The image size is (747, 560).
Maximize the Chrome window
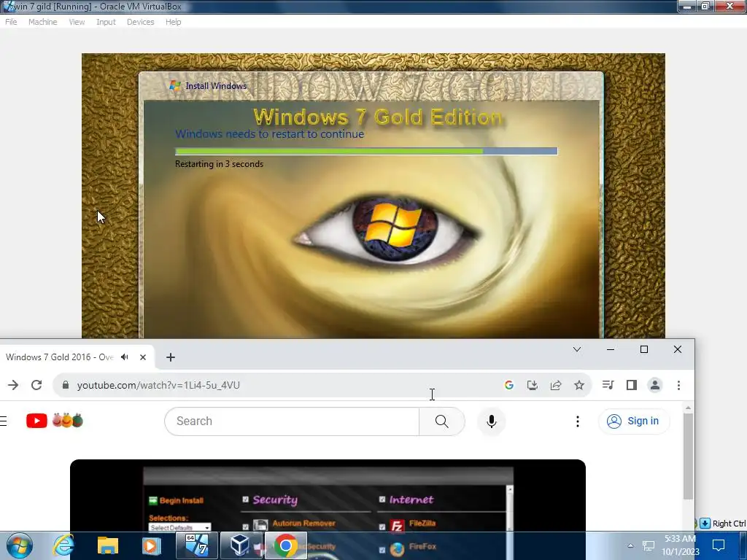[x=644, y=349]
